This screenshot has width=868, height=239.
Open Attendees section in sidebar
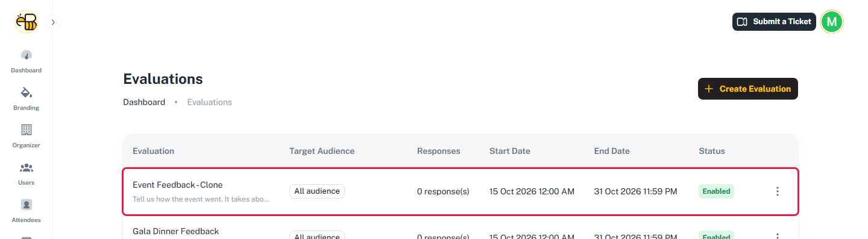pyautogui.click(x=27, y=211)
